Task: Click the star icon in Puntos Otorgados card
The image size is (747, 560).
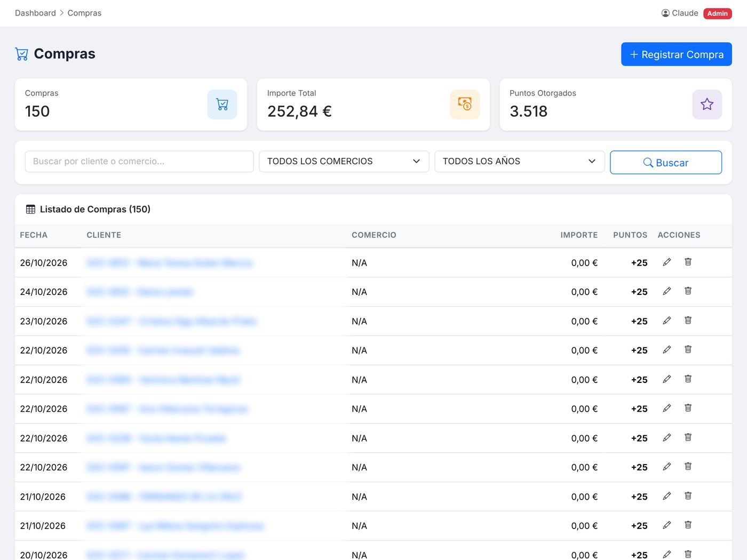Action: [x=707, y=105]
